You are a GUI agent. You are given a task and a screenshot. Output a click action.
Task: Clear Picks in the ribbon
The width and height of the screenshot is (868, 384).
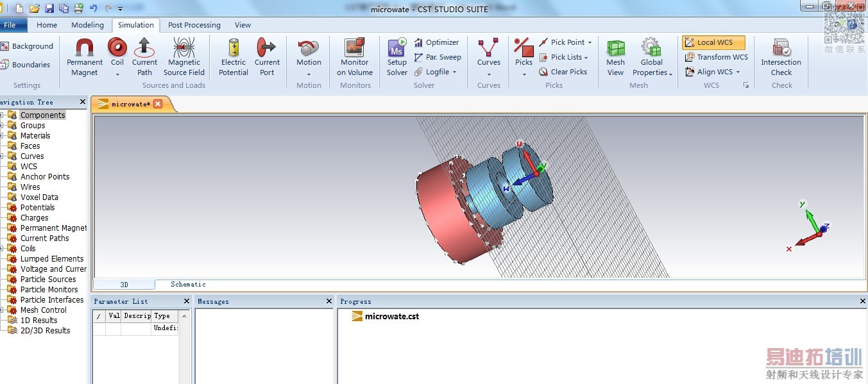coord(563,72)
